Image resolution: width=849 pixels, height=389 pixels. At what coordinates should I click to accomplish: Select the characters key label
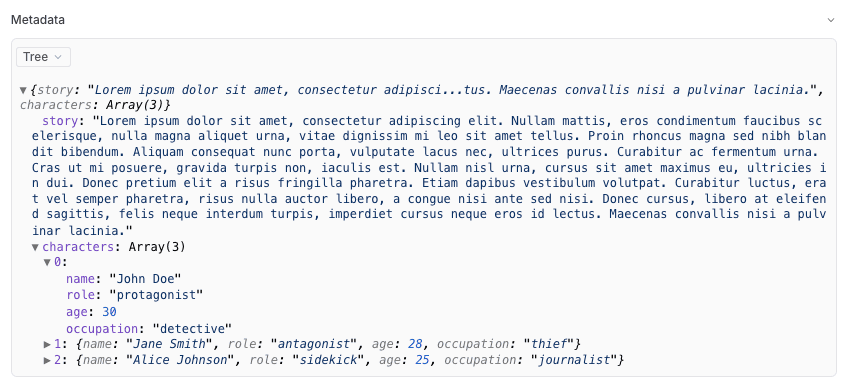(x=78, y=247)
